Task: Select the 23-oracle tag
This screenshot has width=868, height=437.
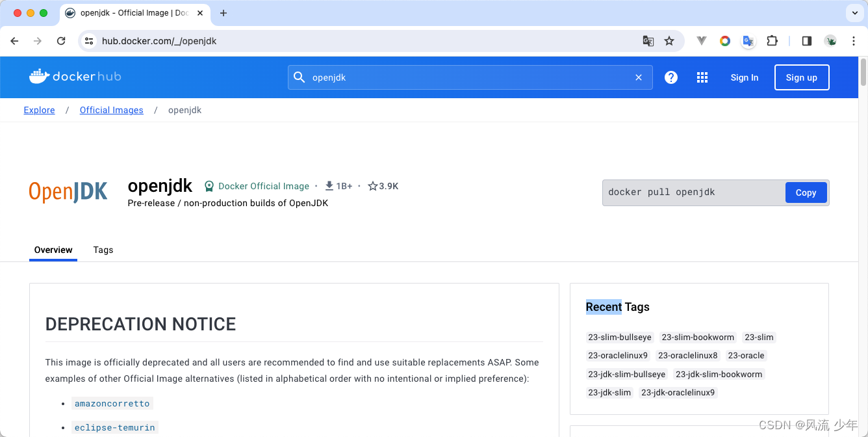Action: [746, 356]
